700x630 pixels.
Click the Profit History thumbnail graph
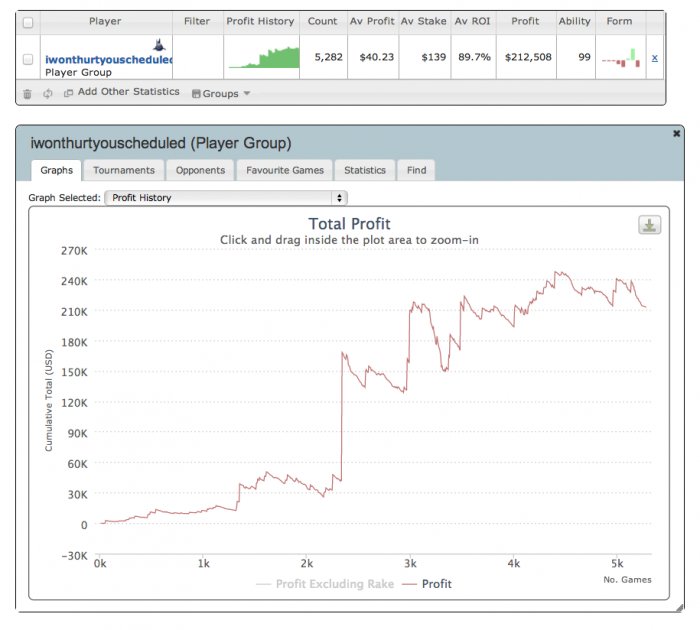pyautogui.click(x=264, y=58)
